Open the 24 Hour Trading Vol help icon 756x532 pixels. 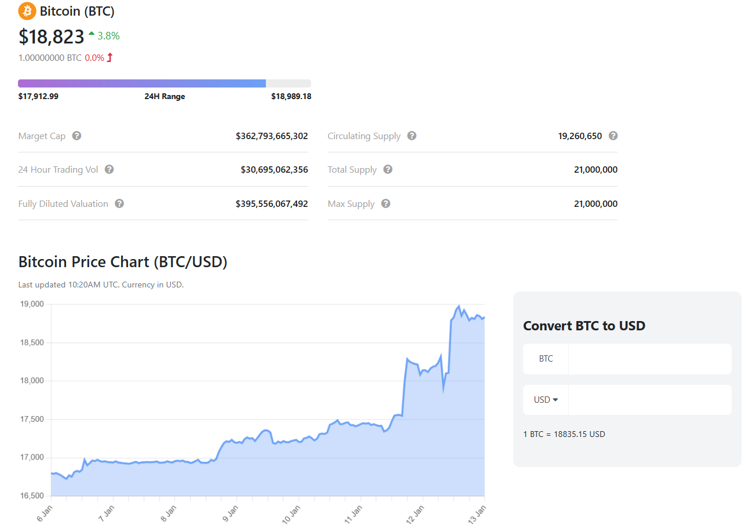[x=109, y=169]
